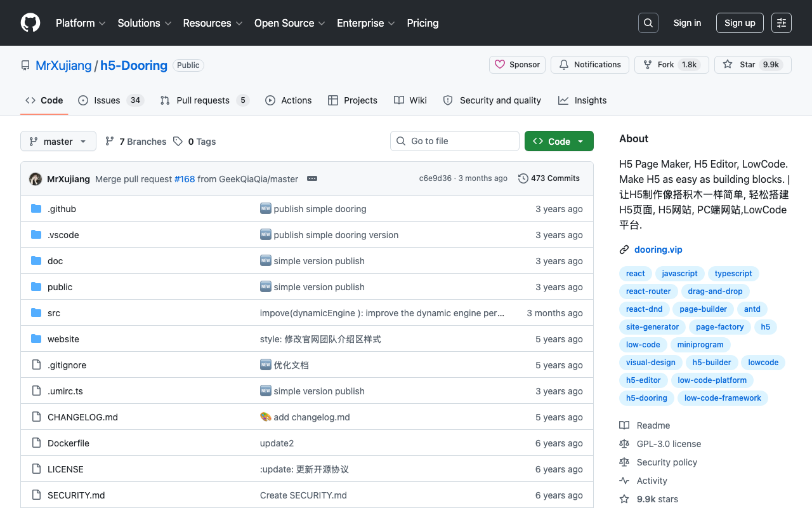Expand the Open Source menu
The image size is (812, 508).
click(290, 23)
